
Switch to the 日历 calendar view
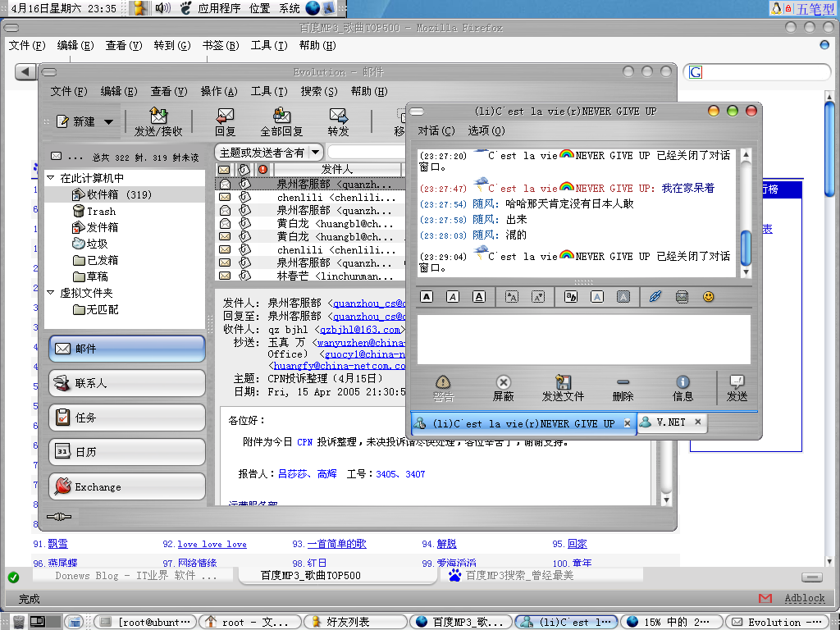pyautogui.click(x=127, y=452)
